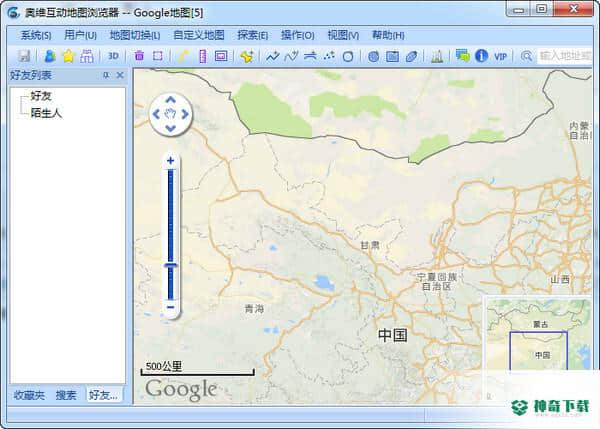Click the save disk toolbar icon
The height and width of the screenshot is (429, 600).
(x=24, y=56)
